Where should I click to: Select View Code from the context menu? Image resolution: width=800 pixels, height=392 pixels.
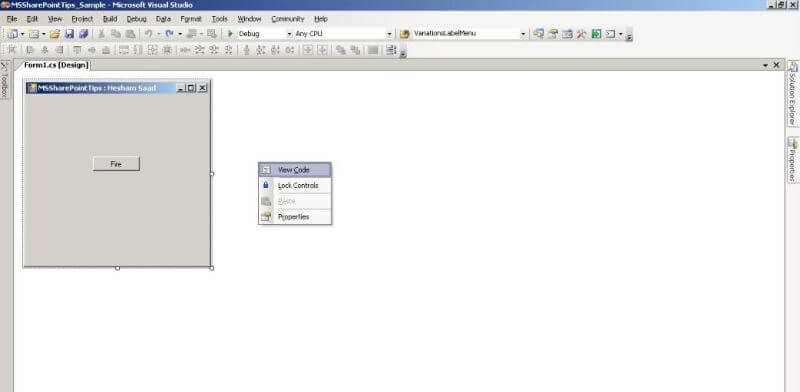[x=295, y=169]
